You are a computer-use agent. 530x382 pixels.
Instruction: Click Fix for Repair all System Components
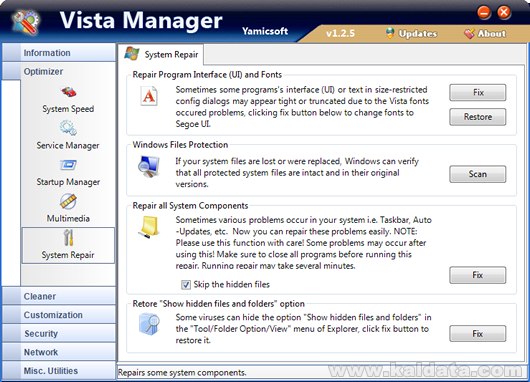point(478,275)
